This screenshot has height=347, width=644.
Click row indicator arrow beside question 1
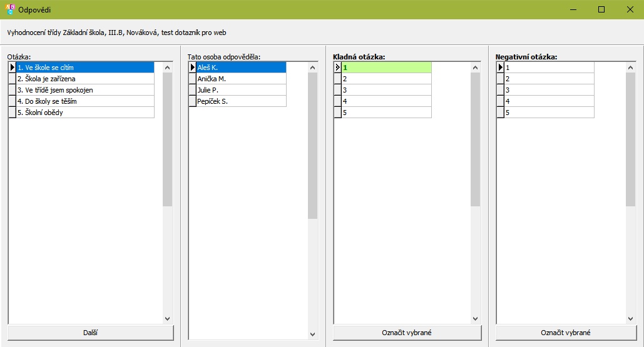[x=12, y=68]
